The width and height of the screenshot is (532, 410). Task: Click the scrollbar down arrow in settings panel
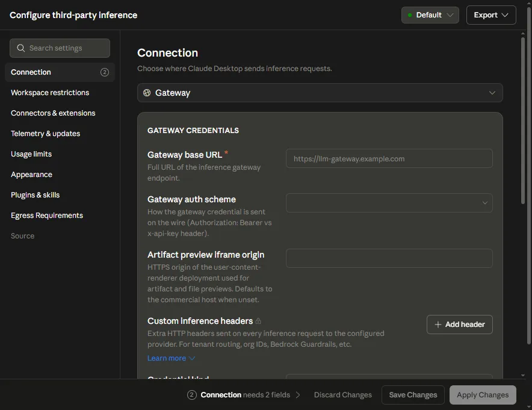(x=523, y=375)
